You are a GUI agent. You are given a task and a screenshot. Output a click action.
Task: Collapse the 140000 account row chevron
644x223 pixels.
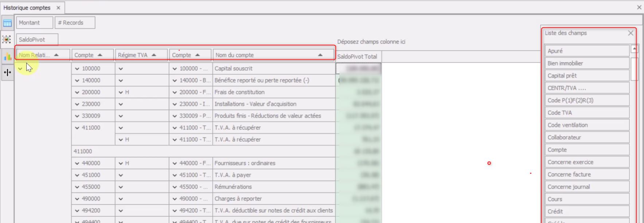pos(77,80)
